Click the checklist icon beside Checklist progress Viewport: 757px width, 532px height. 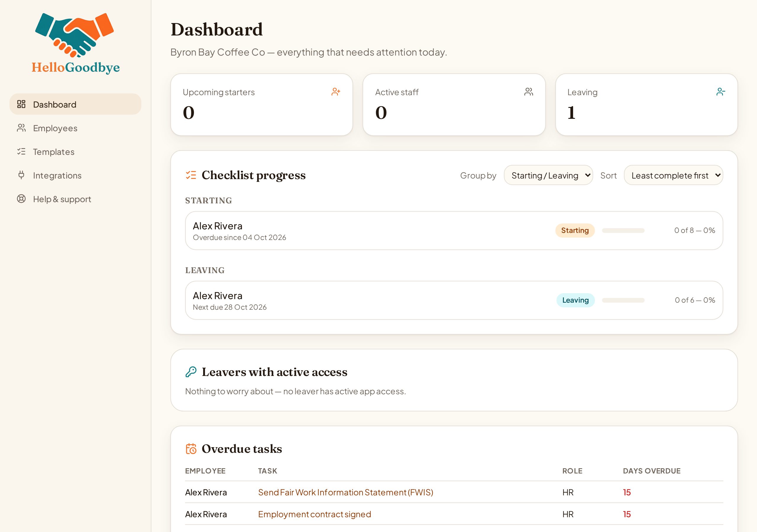pos(191,175)
